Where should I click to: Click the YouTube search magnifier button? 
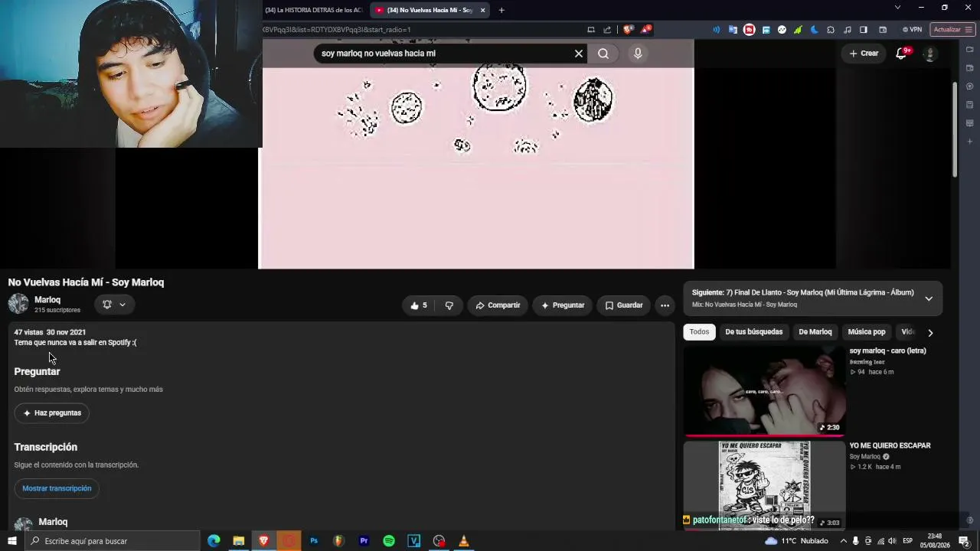point(603,54)
